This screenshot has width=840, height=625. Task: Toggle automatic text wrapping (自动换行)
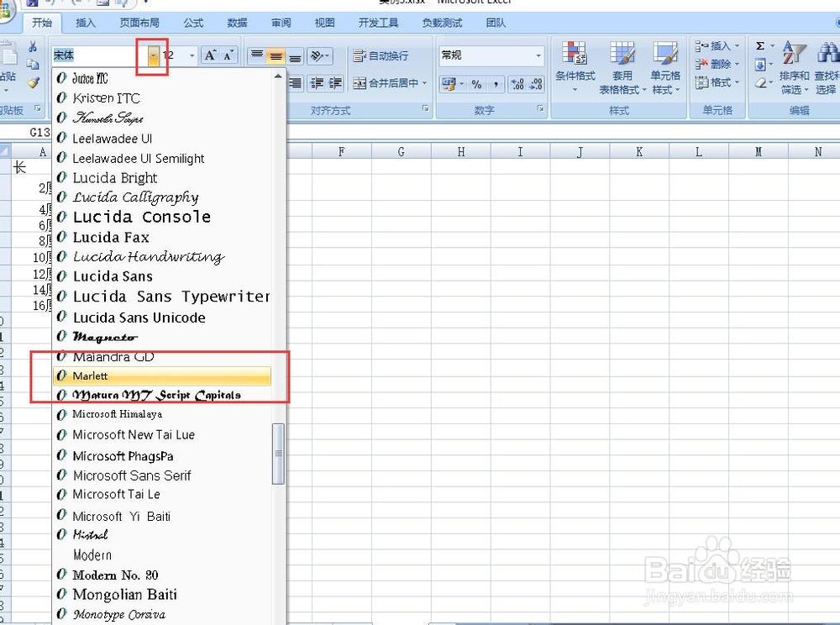point(381,55)
